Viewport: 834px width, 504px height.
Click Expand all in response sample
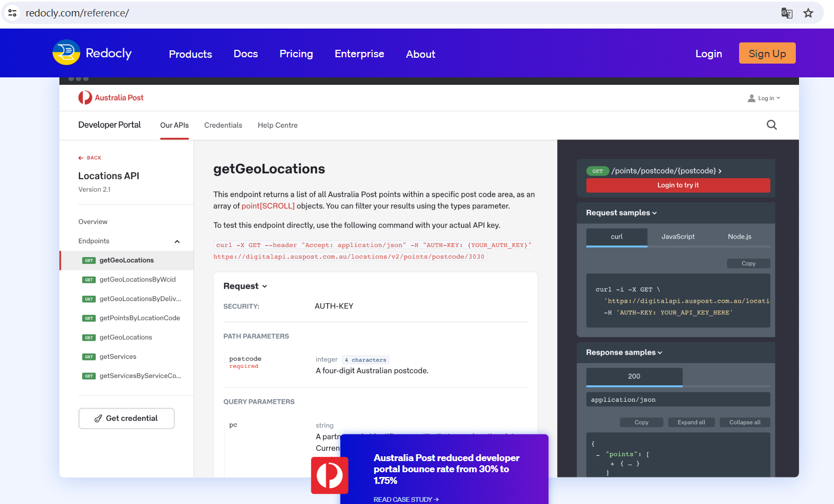pos(691,422)
